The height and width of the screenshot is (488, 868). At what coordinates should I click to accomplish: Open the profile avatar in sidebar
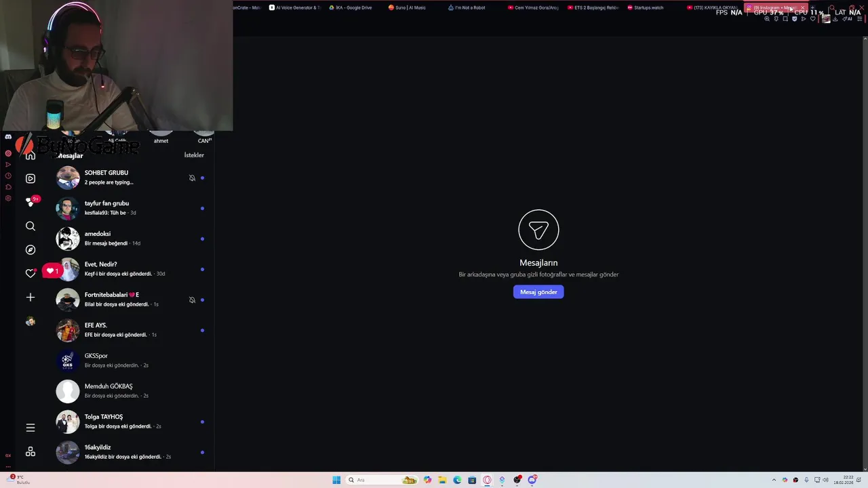(x=31, y=321)
